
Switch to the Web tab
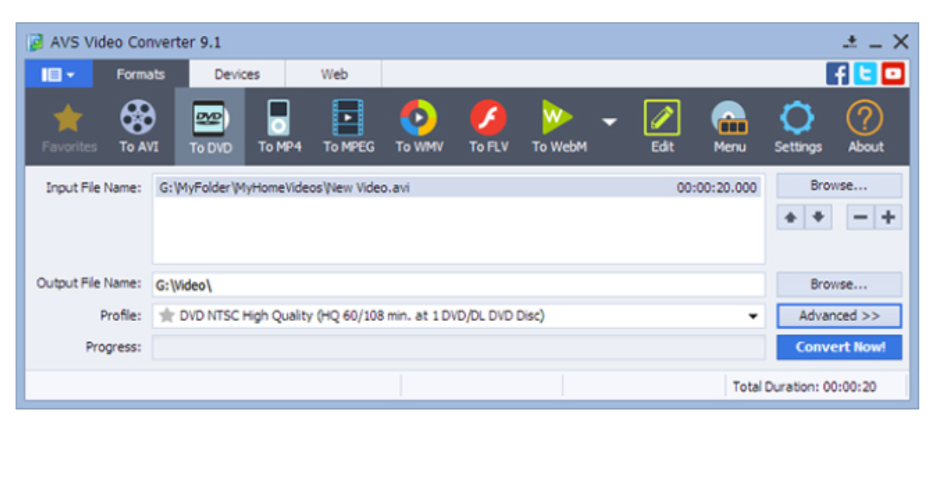tap(334, 74)
